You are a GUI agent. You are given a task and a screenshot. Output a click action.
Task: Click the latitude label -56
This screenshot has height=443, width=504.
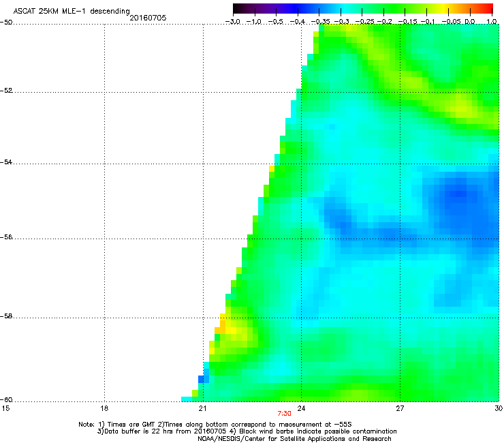[6, 237]
